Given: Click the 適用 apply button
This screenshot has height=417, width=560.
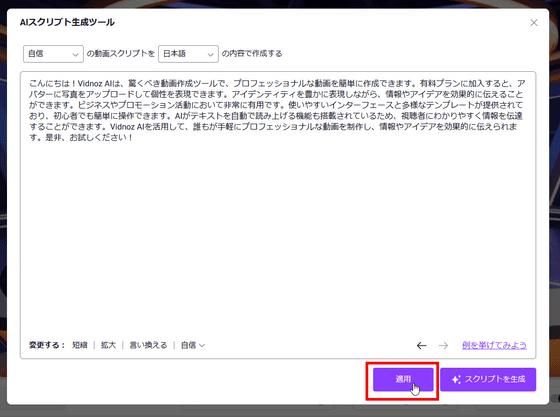Looking at the screenshot, I should click(403, 380).
